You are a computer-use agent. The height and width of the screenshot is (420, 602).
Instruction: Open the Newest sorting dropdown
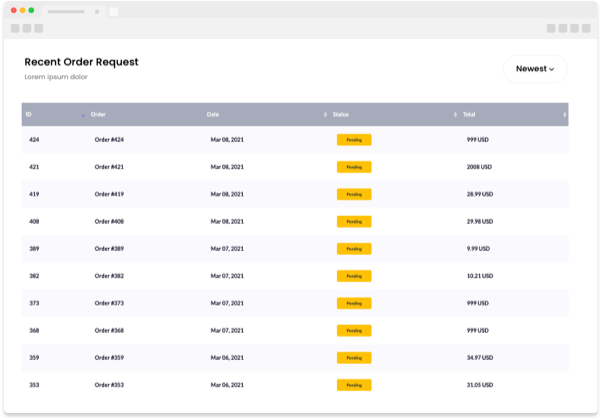coord(535,69)
